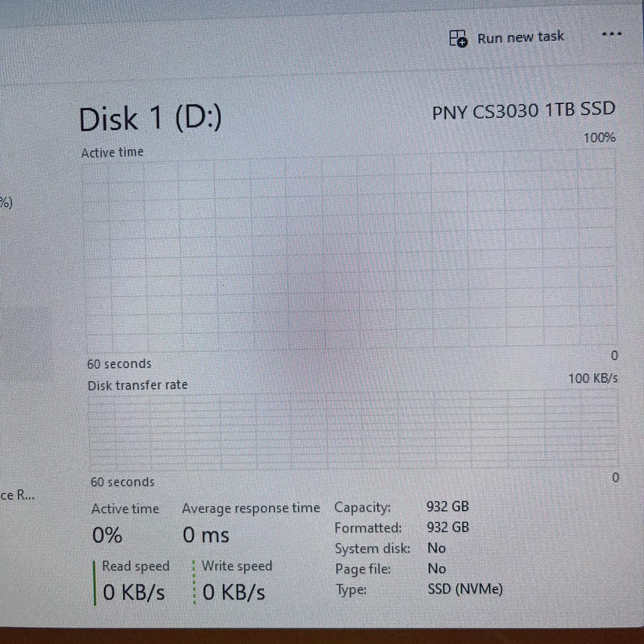This screenshot has height=644, width=644.
Task: Click 60 seconds under Active time graph
Action: (x=119, y=364)
